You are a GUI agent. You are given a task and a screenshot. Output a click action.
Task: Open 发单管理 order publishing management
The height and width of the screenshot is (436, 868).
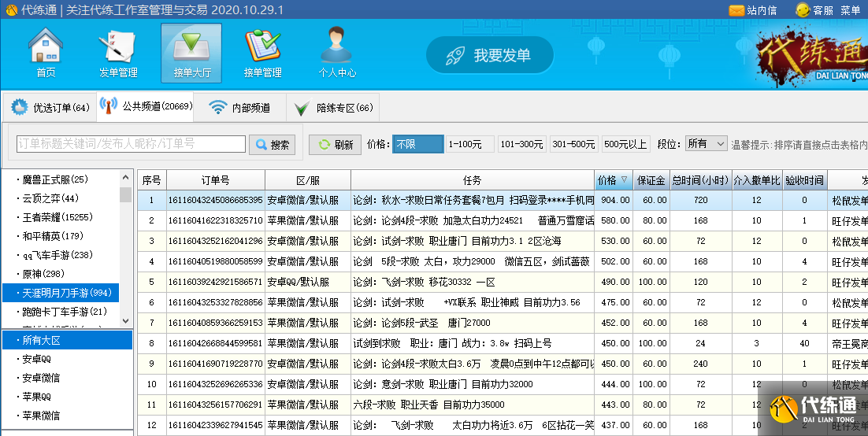tap(118, 52)
